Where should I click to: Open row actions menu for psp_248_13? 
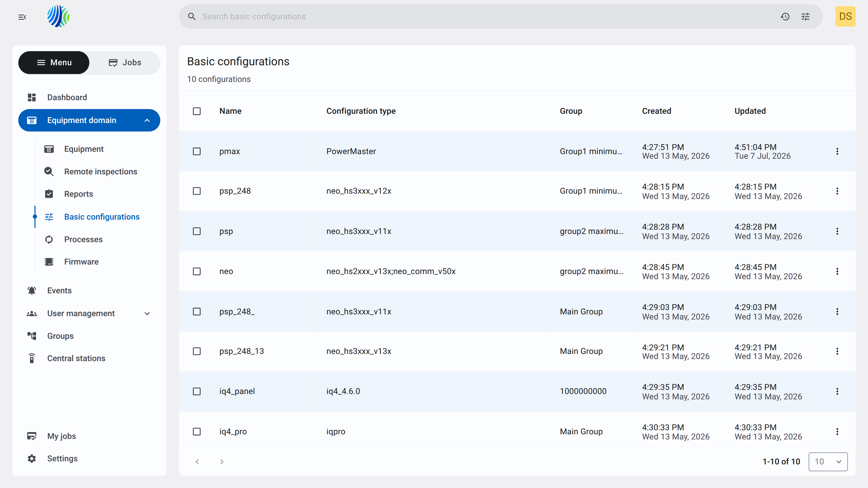click(x=837, y=352)
